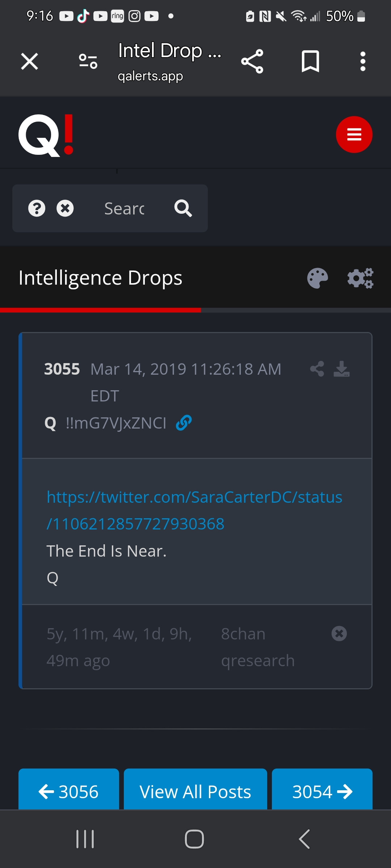
Task: Open browser site settings icon
Action: pyautogui.click(x=88, y=61)
